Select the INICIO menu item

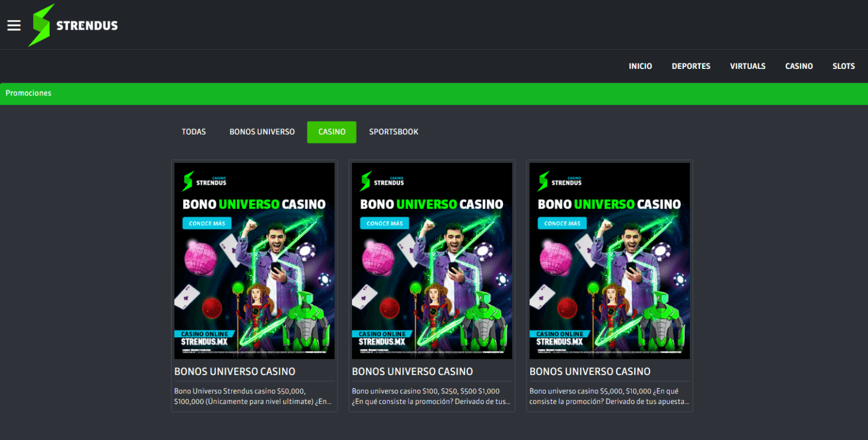coord(640,66)
